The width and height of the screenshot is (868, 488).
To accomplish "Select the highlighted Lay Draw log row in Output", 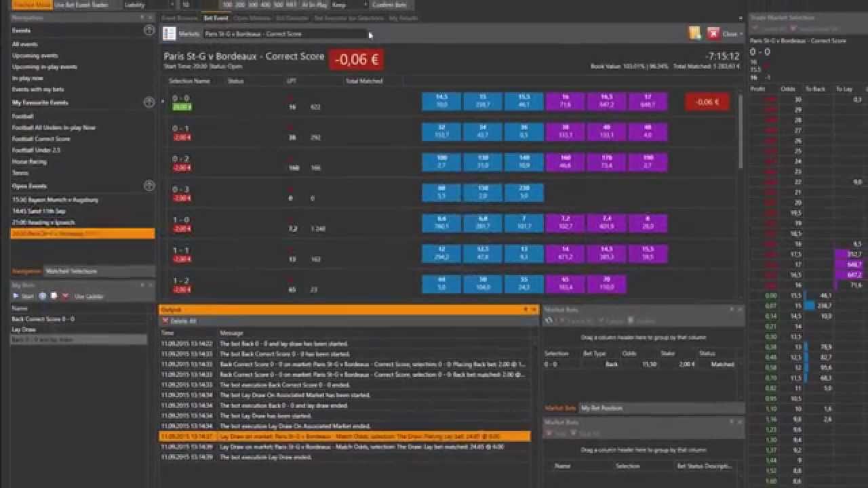I will pos(344,436).
